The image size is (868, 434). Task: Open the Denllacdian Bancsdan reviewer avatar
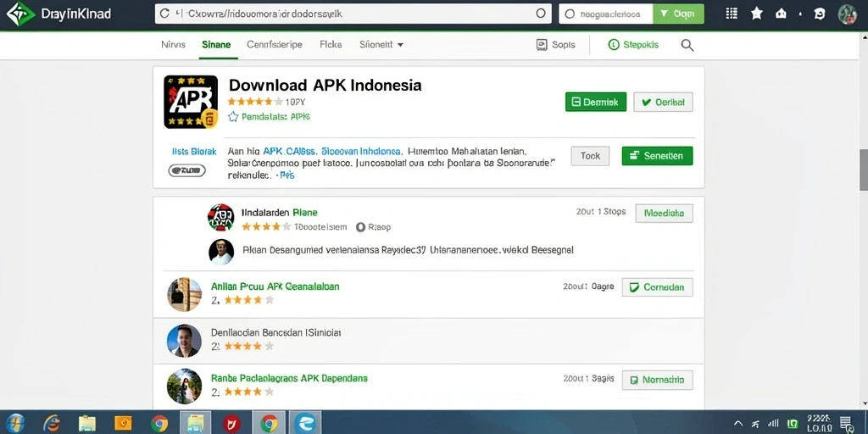(184, 341)
